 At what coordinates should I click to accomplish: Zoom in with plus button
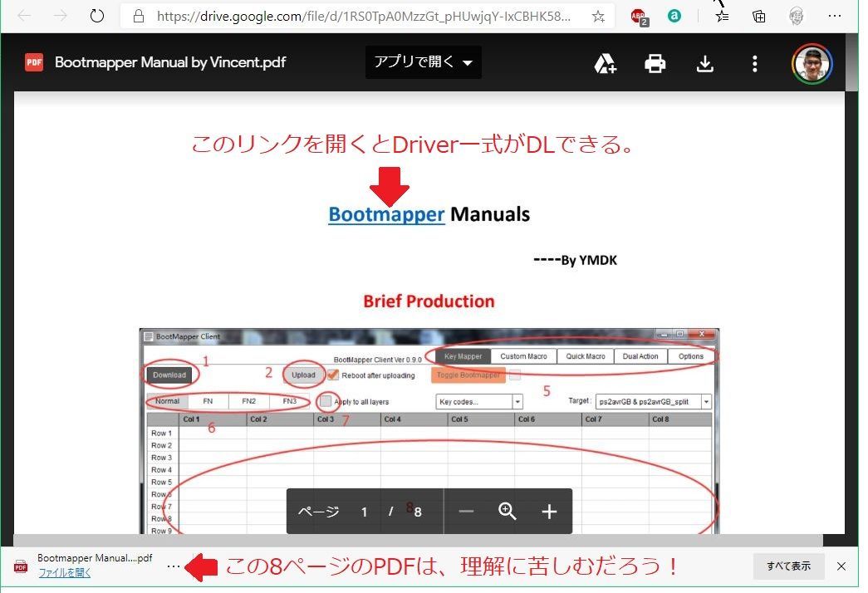click(x=548, y=511)
